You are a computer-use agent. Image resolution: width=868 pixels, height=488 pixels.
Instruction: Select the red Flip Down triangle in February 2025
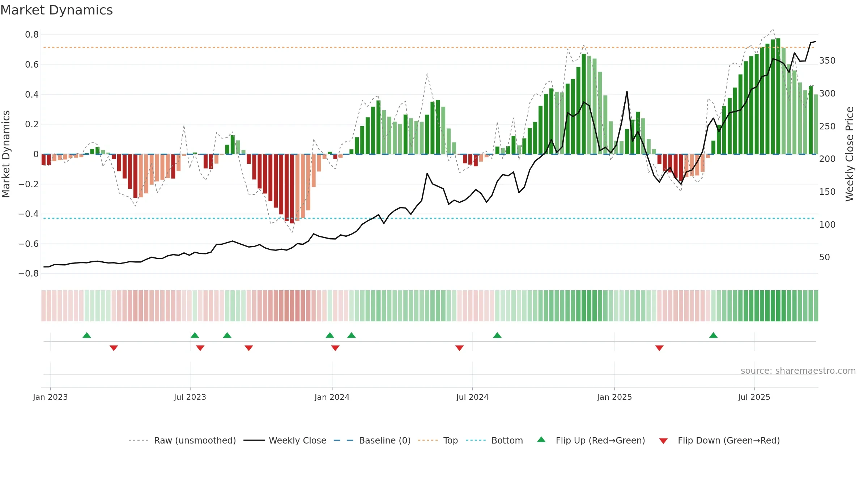click(659, 348)
